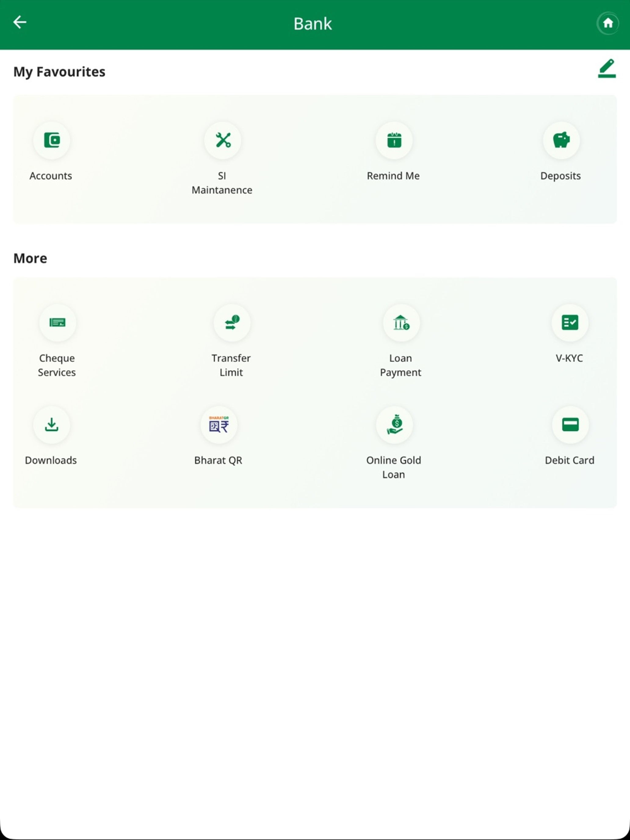Go back using the header arrow
Image resolution: width=630 pixels, height=840 pixels.
(x=20, y=22)
